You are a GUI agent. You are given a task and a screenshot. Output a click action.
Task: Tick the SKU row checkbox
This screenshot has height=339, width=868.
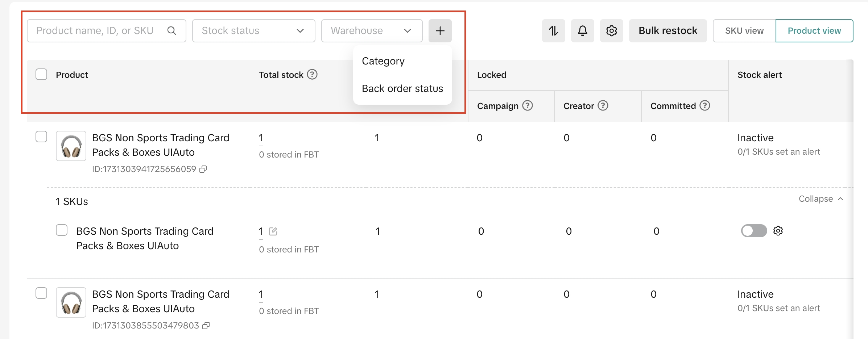point(62,230)
